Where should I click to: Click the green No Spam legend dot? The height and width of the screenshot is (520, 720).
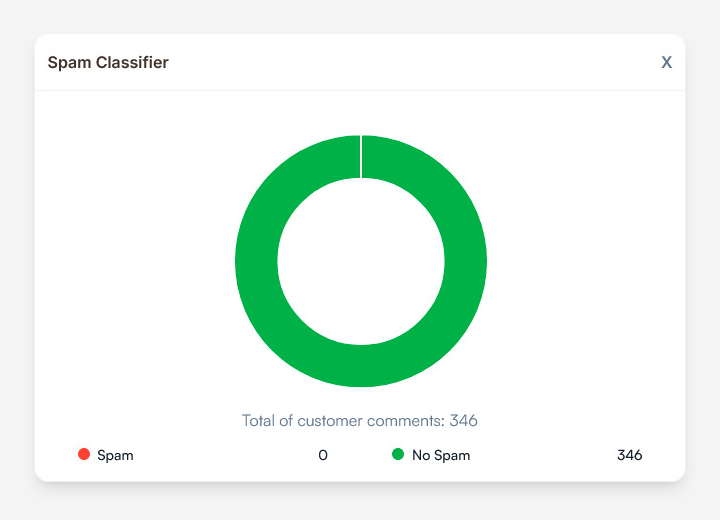tap(398, 454)
